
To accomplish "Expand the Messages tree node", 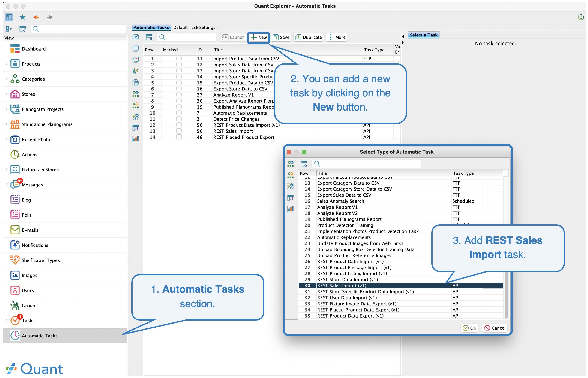I will tap(6, 184).
